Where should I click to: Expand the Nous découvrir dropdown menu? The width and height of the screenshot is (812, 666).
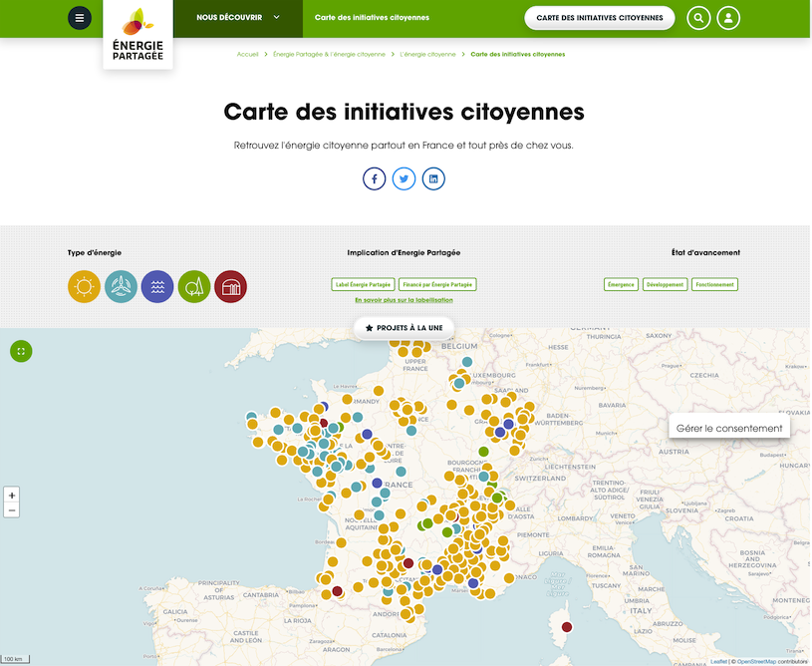point(238,18)
